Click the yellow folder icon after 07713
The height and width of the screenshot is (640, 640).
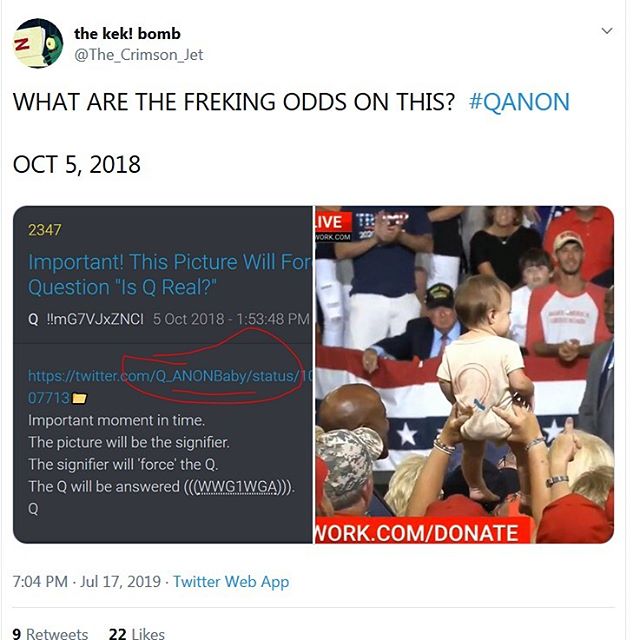[x=80, y=398]
